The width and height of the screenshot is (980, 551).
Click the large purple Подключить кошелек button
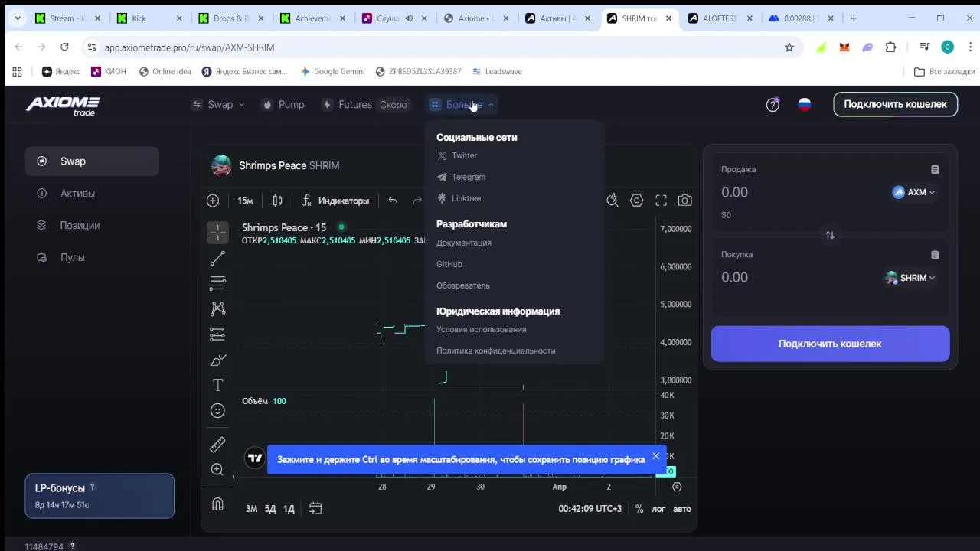(830, 344)
